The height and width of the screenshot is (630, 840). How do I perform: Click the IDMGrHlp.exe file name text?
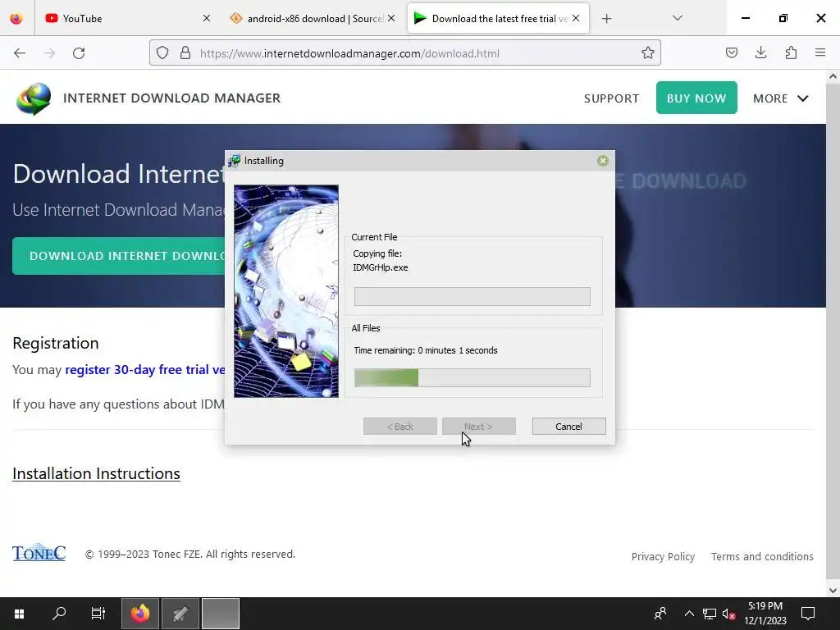tap(381, 267)
